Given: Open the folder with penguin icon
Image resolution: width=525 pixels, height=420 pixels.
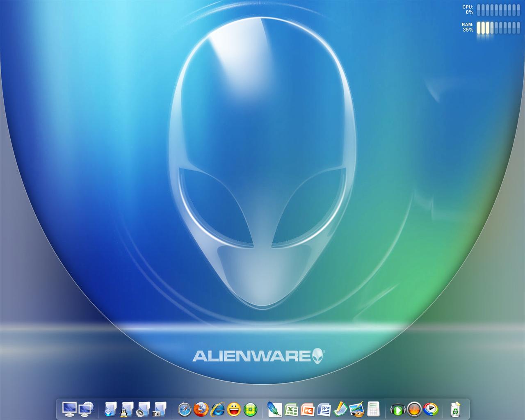Looking at the screenshot, I should click(127, 409).
